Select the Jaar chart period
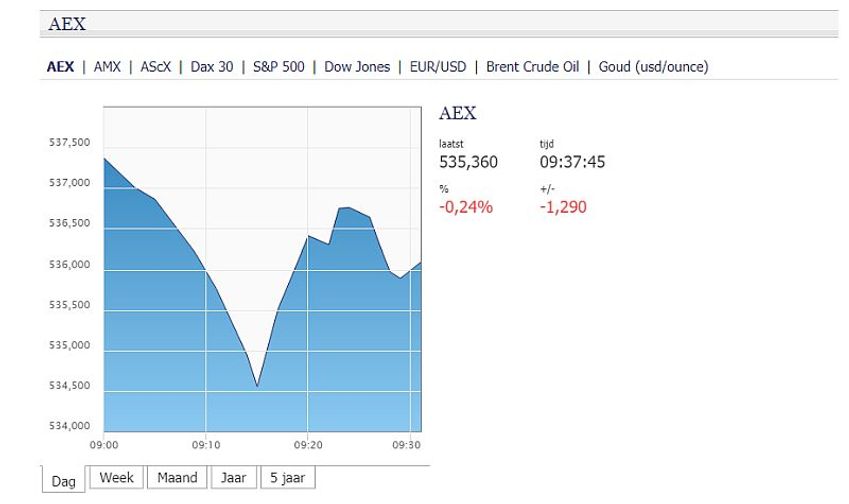The image size is (849, 504). [x=233, y=477]
